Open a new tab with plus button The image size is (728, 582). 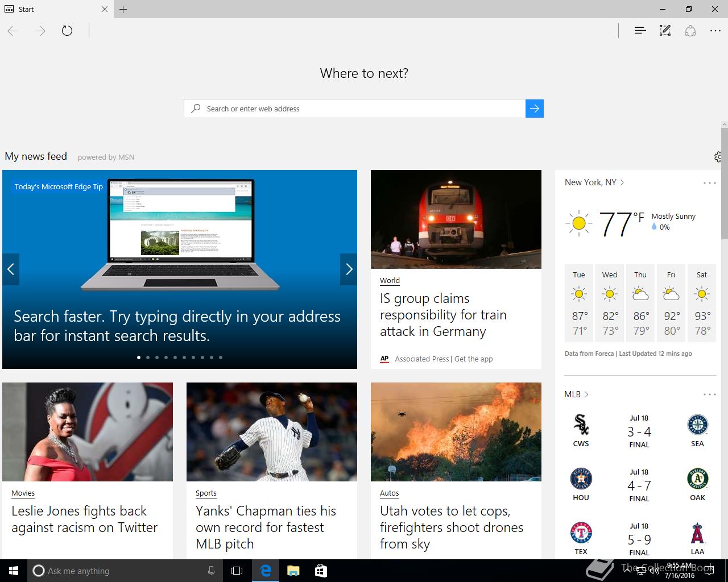123,9
